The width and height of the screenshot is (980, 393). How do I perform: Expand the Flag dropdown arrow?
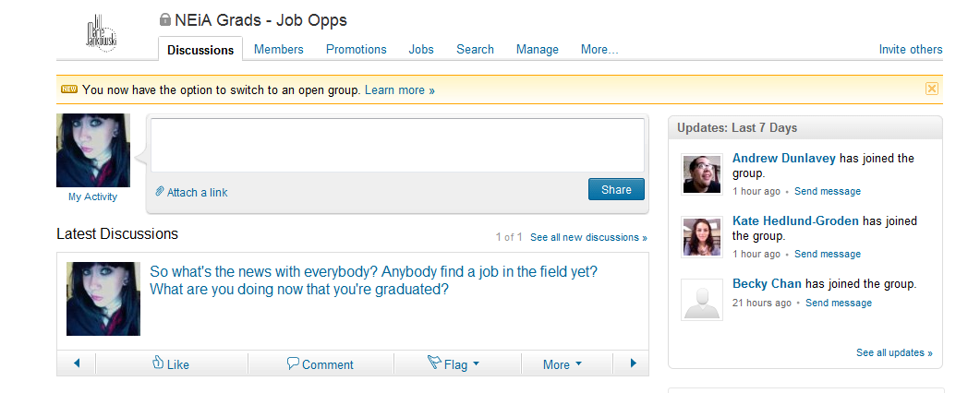coord(477,363)
